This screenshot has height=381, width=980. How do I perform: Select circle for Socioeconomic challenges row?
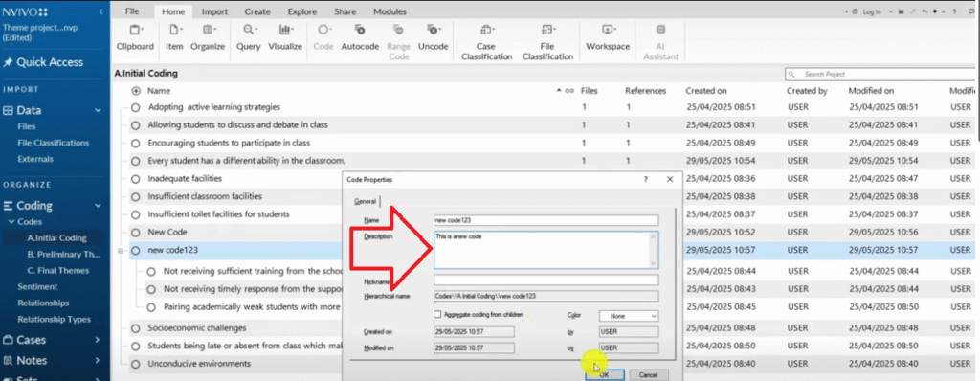(136, 328)
